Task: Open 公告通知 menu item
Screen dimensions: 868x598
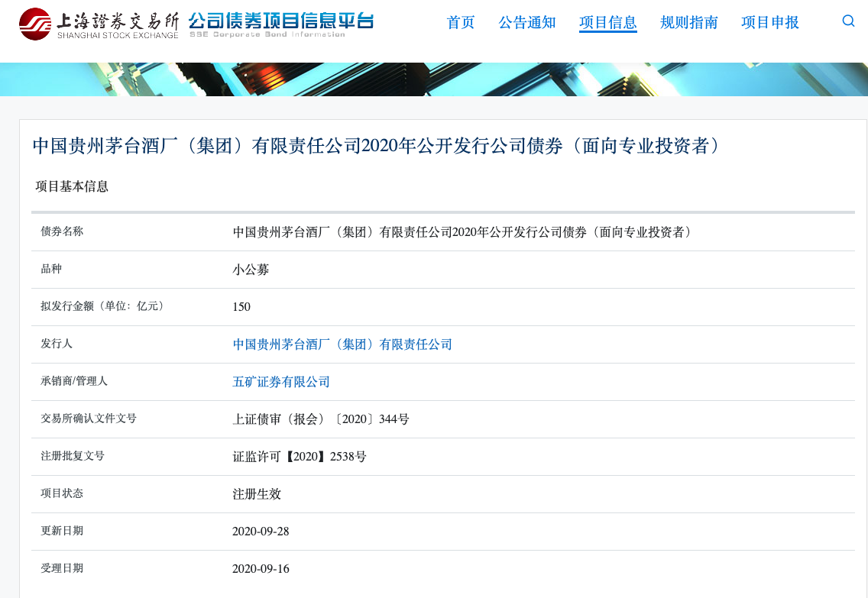Action: pos(527,23)
